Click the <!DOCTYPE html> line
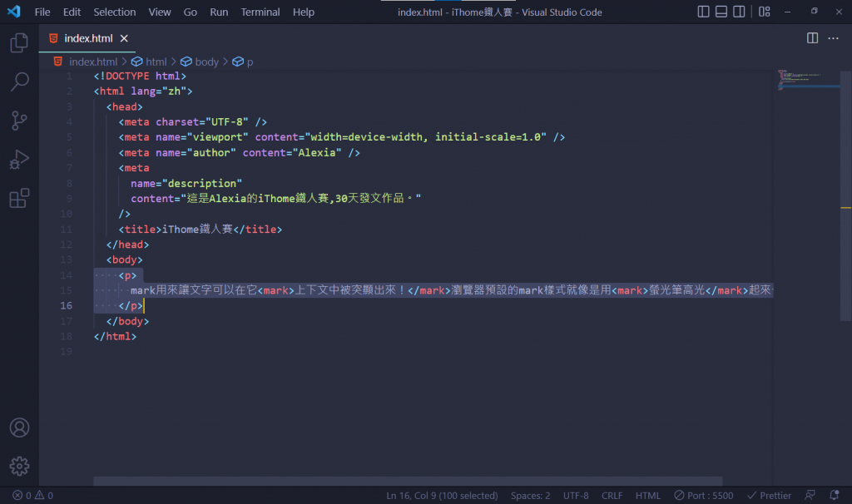This screenshot has height=504, width=852. pyautogui.click(x=140, y=76)
